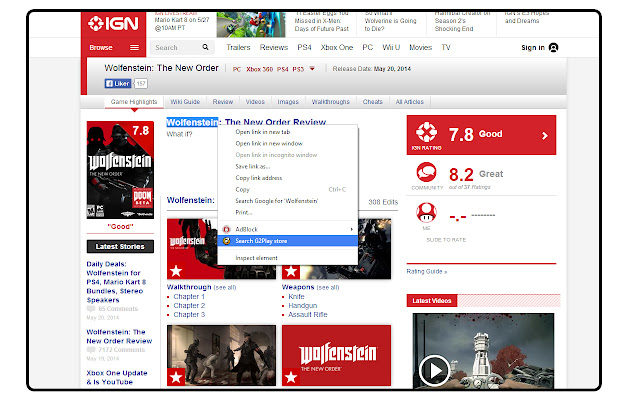
Task: Click the Wolfenstein box art cover
Action: click(x=120, y=170)
